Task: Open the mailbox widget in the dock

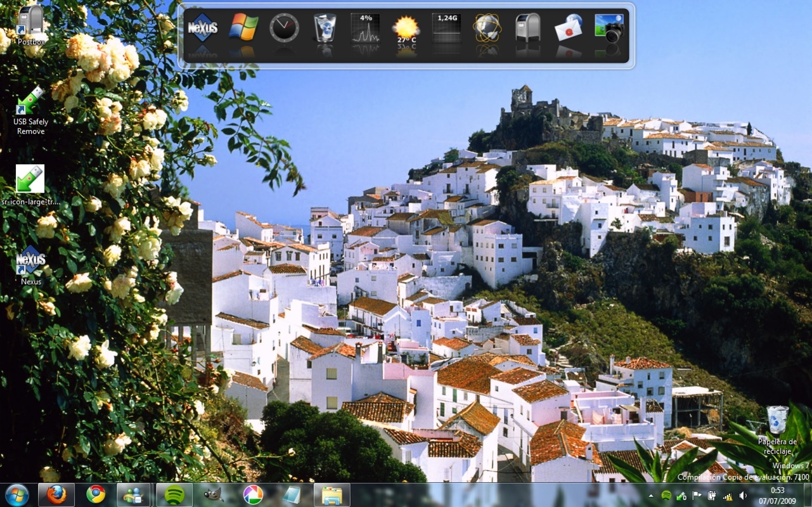Action: pyautogui.click(x=527, y=30)
